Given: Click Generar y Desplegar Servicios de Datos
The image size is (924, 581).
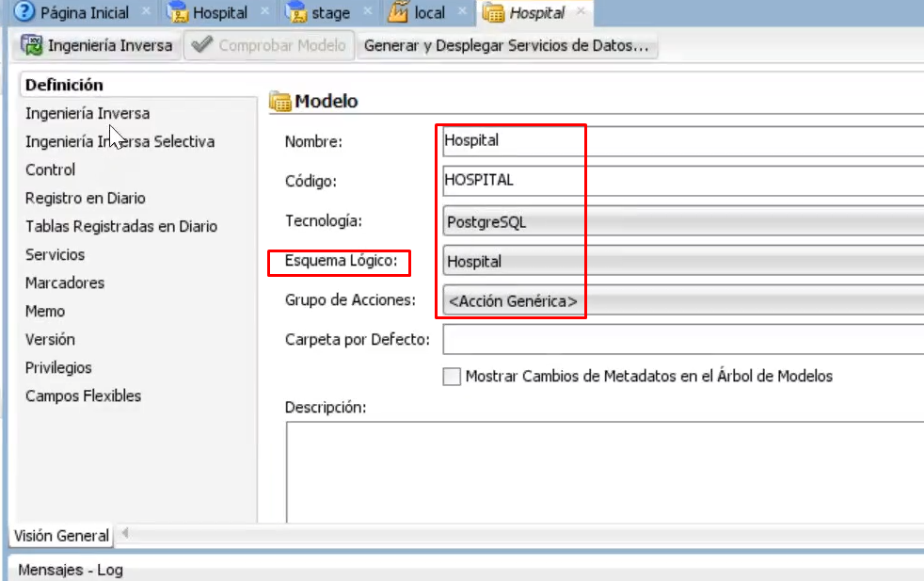Looking at the screenshot, I should 506,45.
